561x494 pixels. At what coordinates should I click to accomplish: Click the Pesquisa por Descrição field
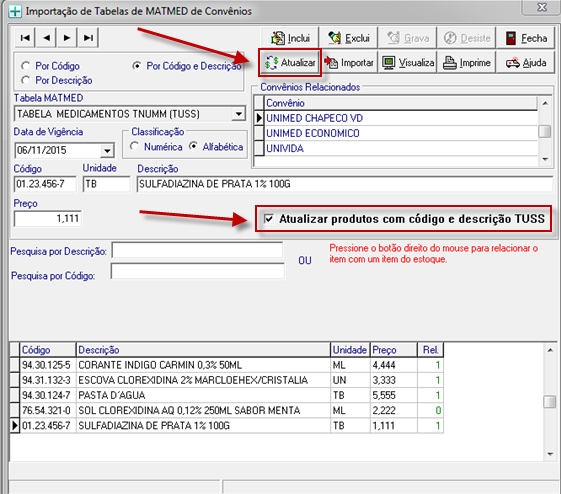(x=197, y=250)
